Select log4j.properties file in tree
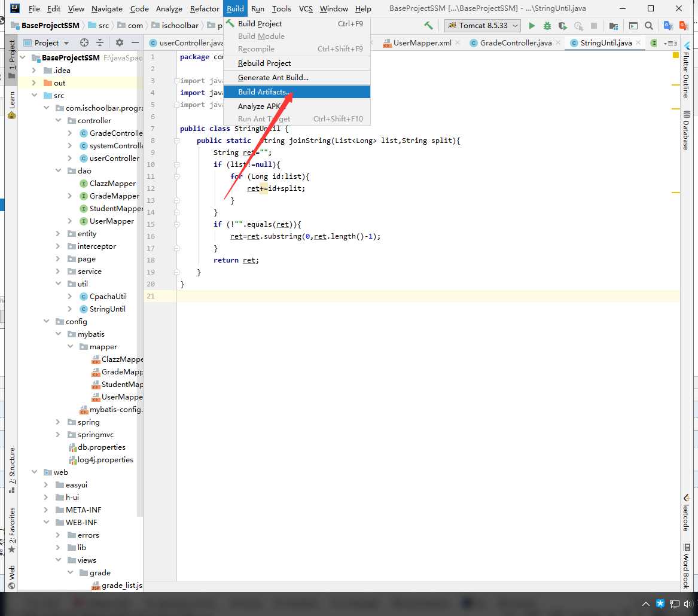698x616 pixels. (105, 459)
